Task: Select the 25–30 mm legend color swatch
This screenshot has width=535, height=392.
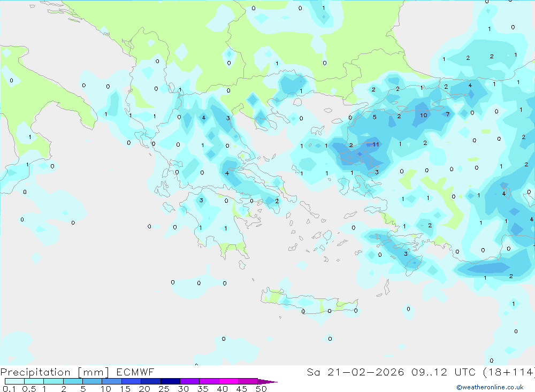Action: 170,381
